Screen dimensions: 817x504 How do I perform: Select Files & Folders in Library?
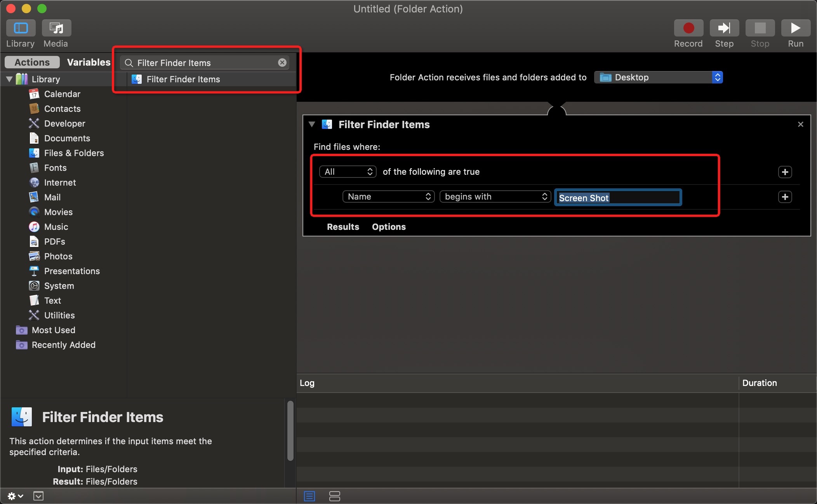click(x=74, y=153)
